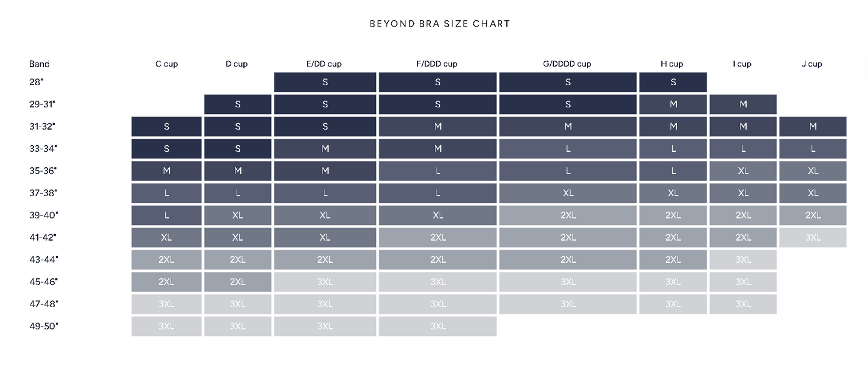Select the 3XL cell for 41-42" J cup
Image resolution: width=868 pixels, height=366 pixels.
(x=813, y=238)
